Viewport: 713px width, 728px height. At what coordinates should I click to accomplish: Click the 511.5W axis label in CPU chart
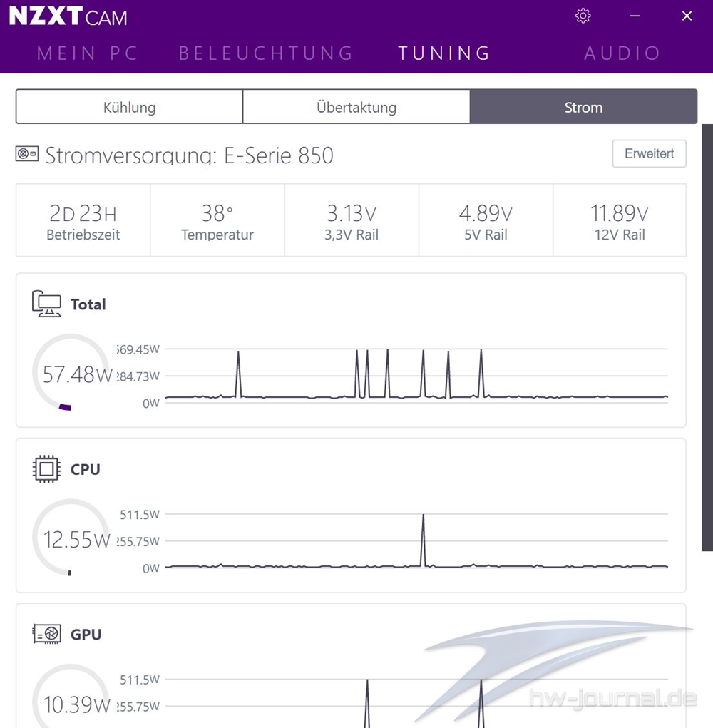coord(140,514)
